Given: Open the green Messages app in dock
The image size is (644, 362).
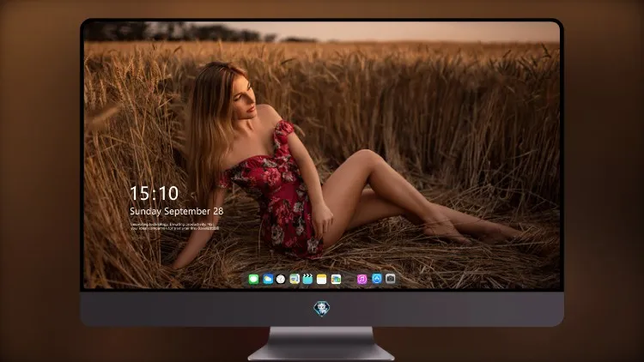Looking at the screenshot, I should tap(253, 280).
